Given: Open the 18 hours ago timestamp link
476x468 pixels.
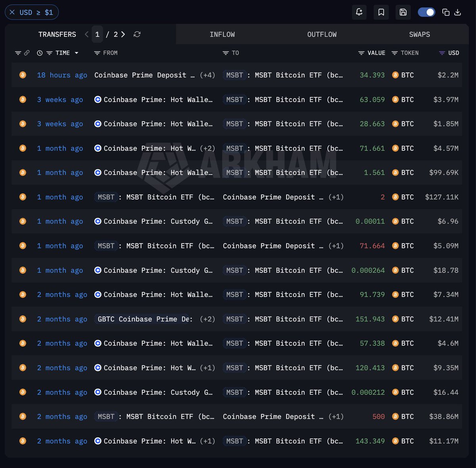Looking at the screenshot, I should point(62,75).
